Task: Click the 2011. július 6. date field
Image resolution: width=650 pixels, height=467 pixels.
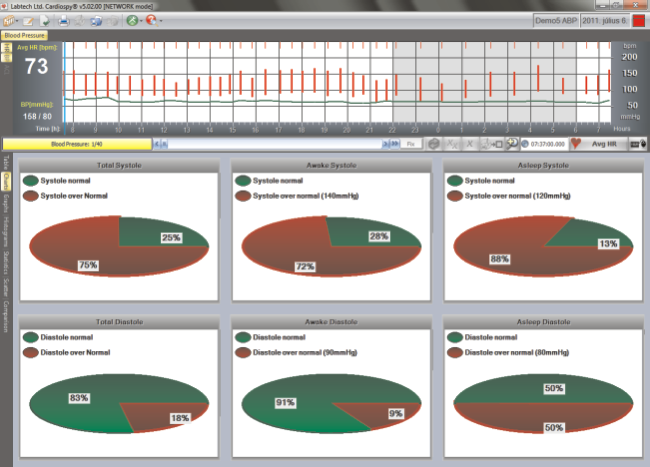Action: pyautogui.click(x=605, y=21)
